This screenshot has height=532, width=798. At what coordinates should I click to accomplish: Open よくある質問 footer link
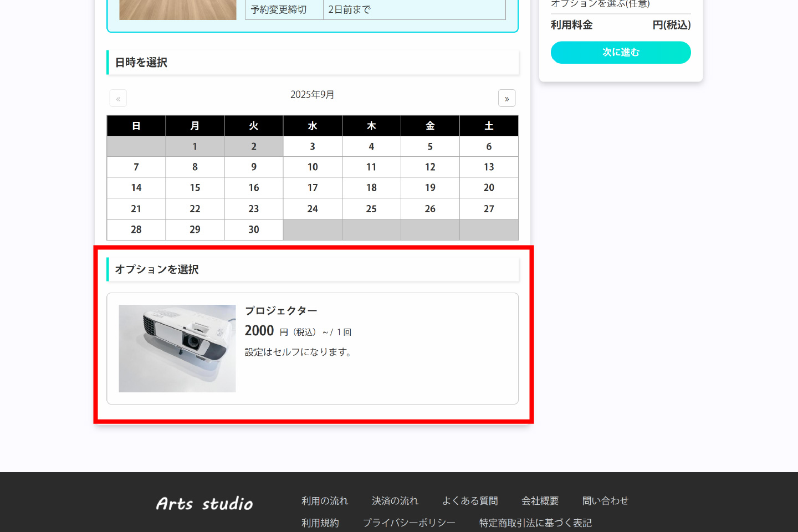coord(470,501)
